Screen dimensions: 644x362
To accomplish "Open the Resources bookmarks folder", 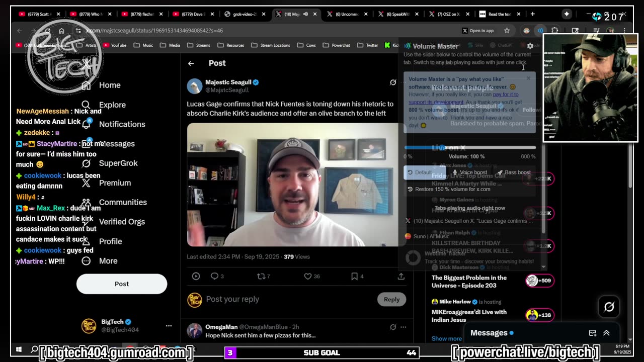I will (x=230, y=45).
